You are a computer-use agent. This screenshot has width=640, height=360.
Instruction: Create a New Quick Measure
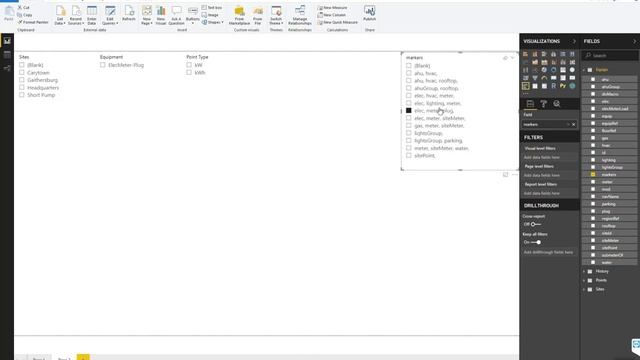point(337,22)
